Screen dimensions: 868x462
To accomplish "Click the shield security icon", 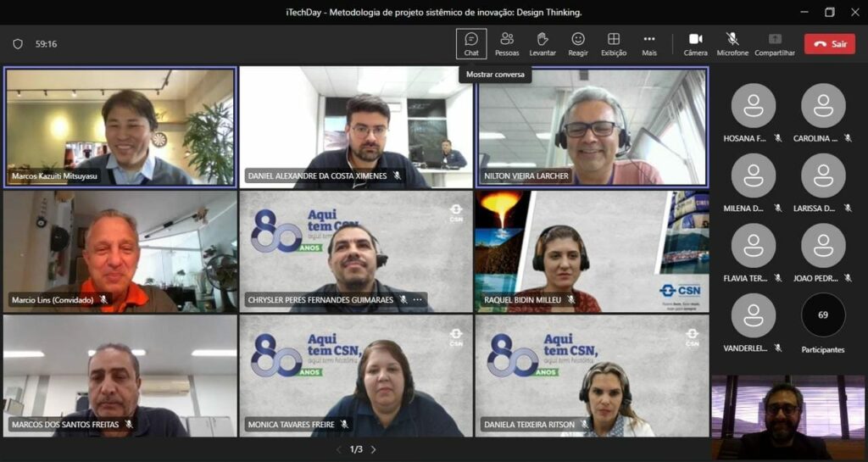I will pyautogui.click(x=18, y=44).
